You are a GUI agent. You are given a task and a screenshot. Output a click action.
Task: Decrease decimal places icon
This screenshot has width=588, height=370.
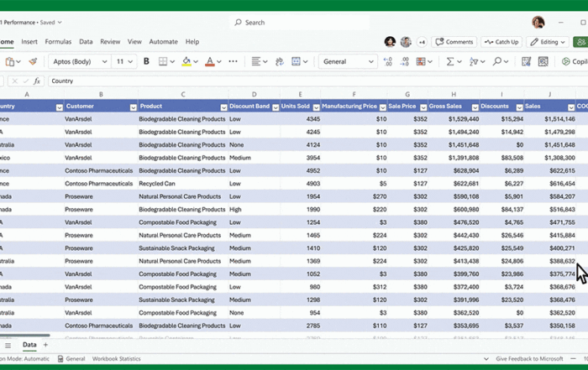(x=404, y=61)
